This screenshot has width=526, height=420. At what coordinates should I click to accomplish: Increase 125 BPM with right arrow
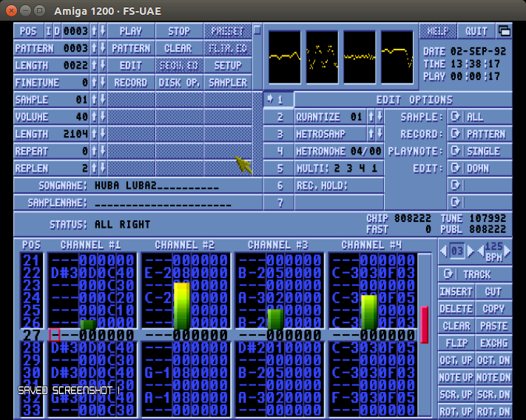click(507, 251)
